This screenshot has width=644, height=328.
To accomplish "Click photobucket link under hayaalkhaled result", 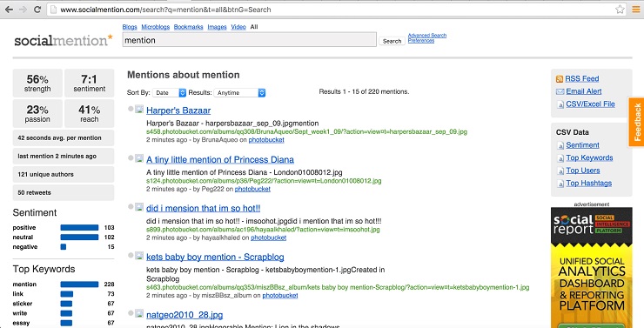I will [269, 238].
